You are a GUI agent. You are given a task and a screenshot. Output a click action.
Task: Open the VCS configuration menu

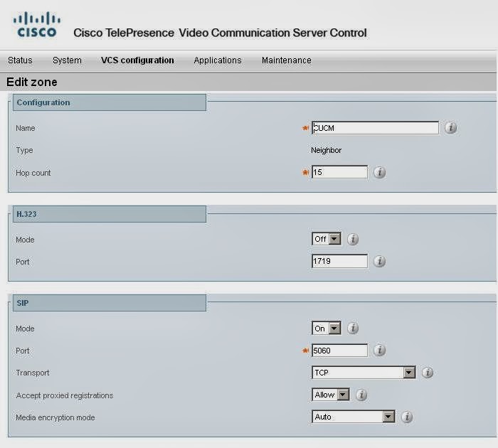137,60
